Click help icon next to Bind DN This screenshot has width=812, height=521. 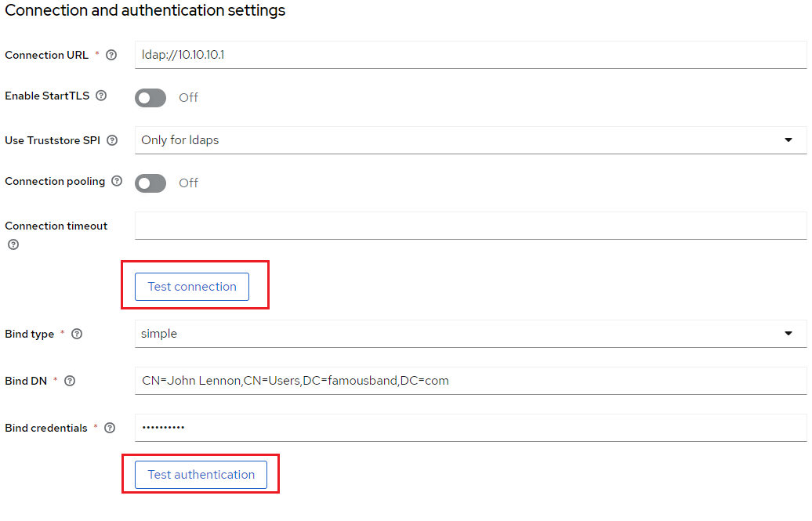[70, 381]
